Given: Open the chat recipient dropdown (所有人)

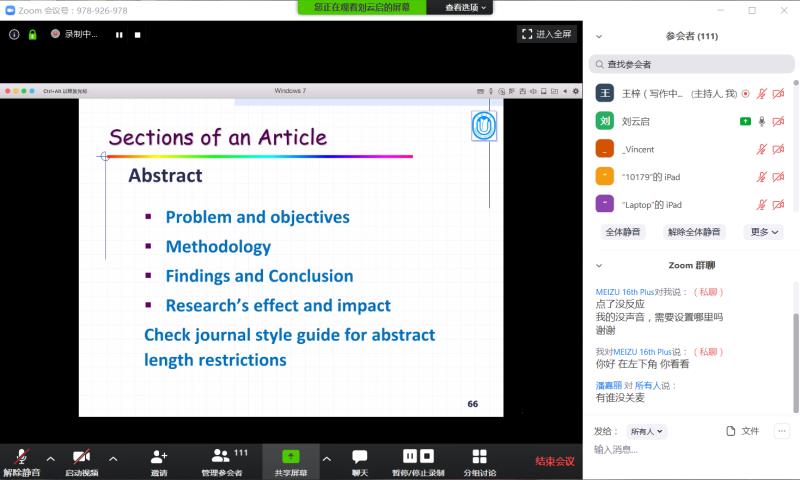Looking at the screenshot, I should pyautogui.click(x=646, y=432).
